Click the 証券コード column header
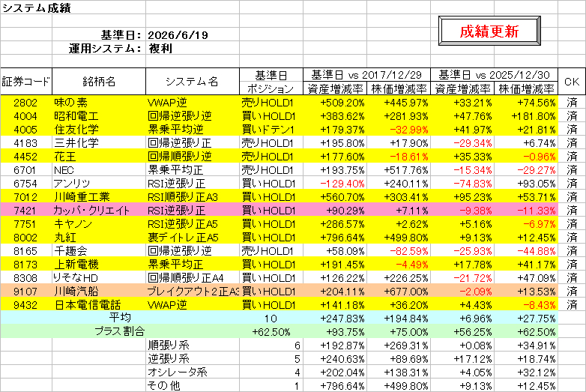 [x=26, y=82]
